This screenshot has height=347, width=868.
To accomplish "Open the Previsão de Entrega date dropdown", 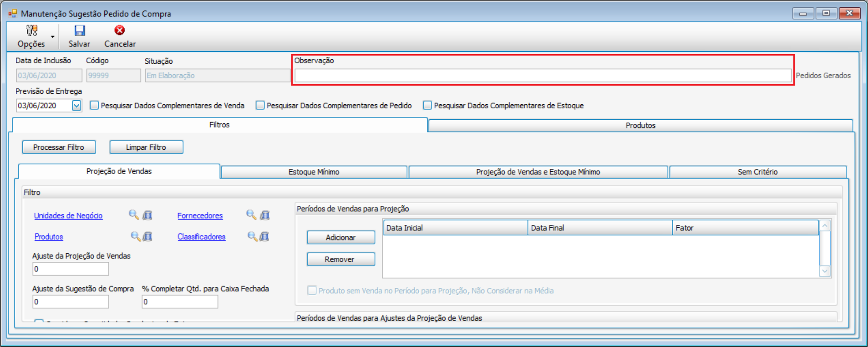I will [x=76, y=106].
